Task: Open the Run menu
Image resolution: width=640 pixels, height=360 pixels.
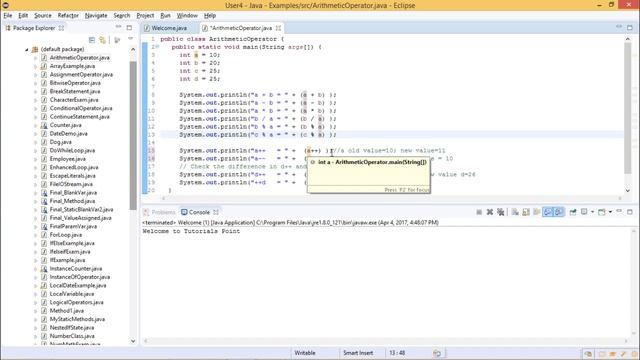Action: tap(165, 16)
